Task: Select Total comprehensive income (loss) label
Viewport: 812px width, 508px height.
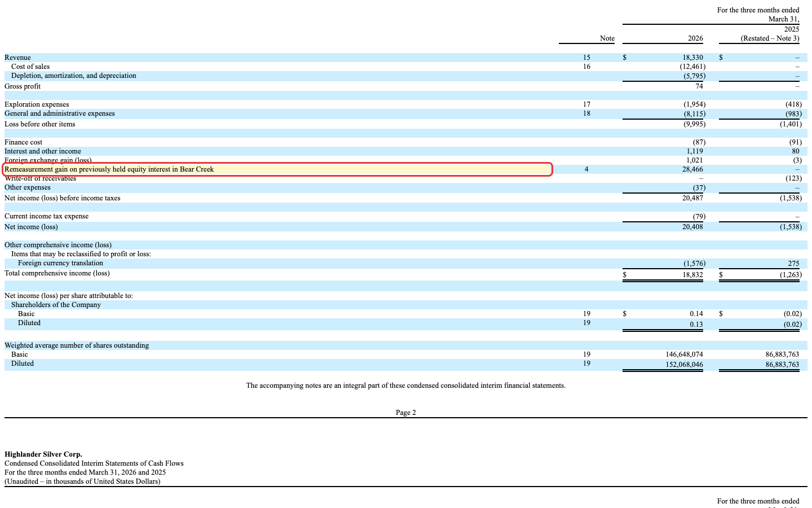Action: tap(57, 273)
